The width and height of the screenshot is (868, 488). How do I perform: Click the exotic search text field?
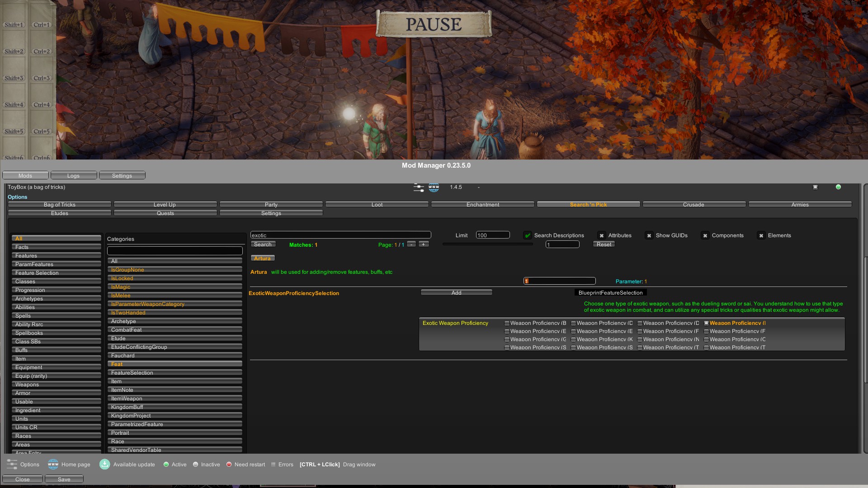[x=341, y=235]
